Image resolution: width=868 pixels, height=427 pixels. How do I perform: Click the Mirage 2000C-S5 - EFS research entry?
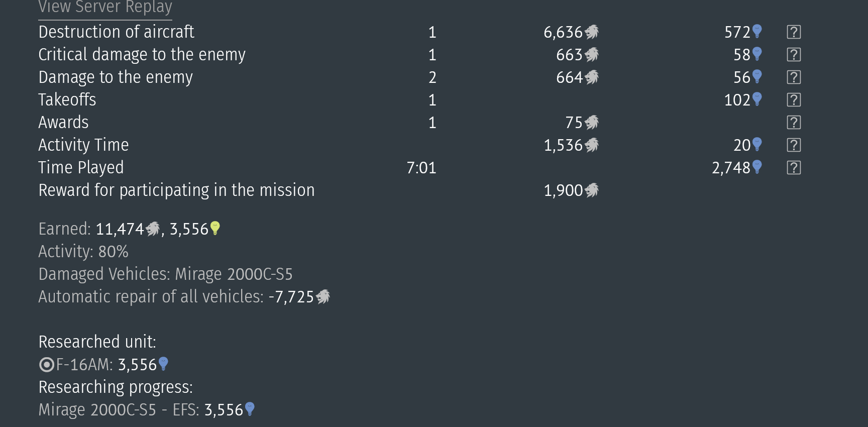[147, 410]
